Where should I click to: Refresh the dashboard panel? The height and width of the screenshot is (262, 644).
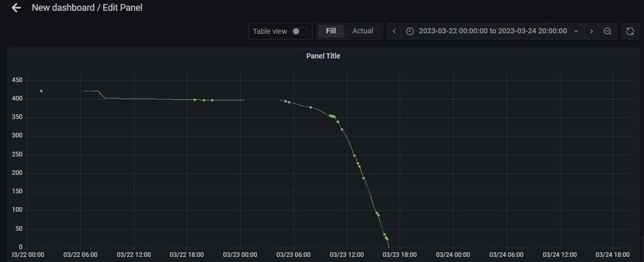click(630, 31)
